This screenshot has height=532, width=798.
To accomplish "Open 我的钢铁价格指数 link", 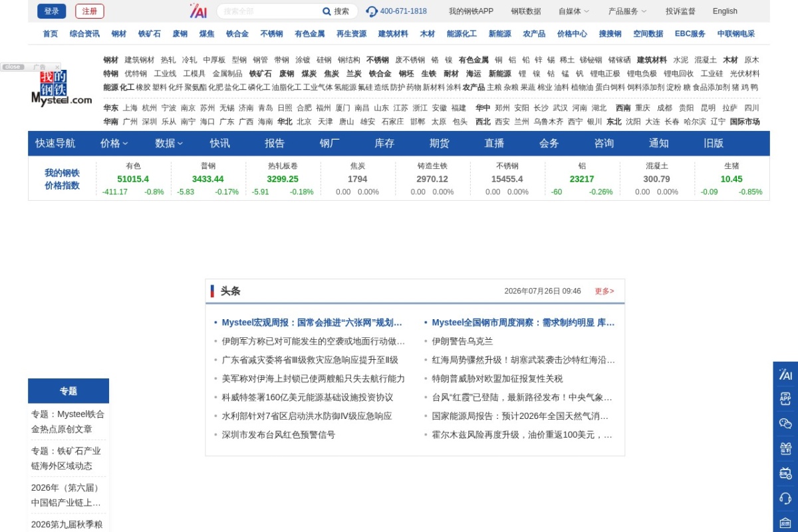I will point(62,179).
